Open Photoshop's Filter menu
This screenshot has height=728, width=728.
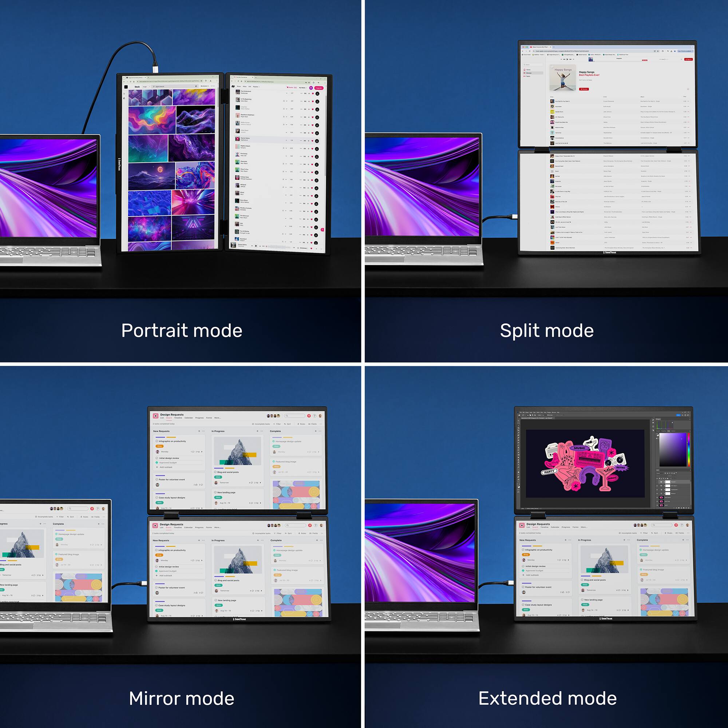coord(542,412)
